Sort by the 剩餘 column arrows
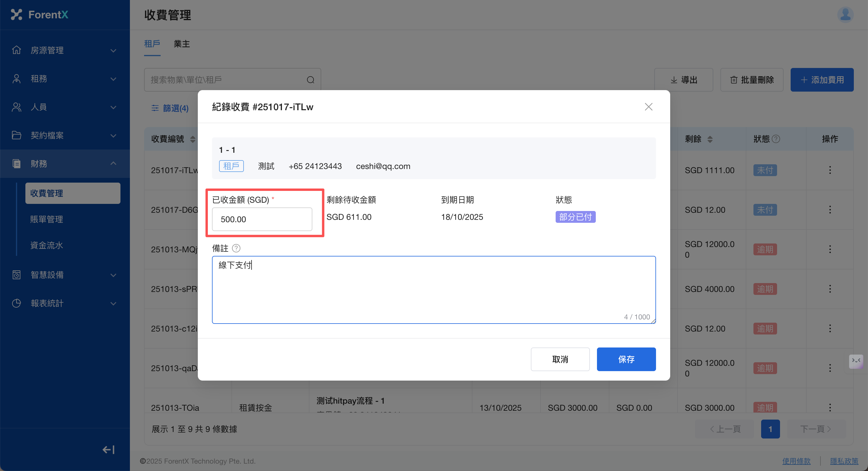Image resolution: width=868 pixels, height=471 pixels. (710, 139)
